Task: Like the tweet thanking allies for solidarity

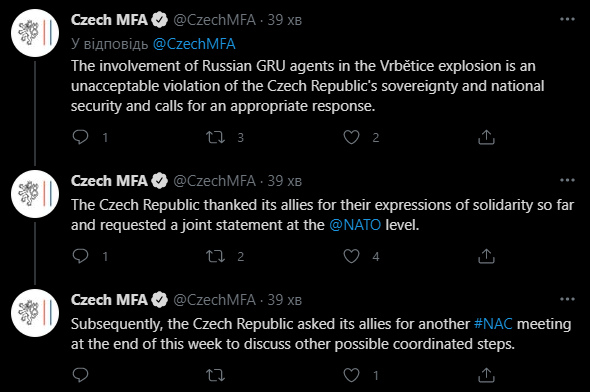Action: click(x=351, y=256)
